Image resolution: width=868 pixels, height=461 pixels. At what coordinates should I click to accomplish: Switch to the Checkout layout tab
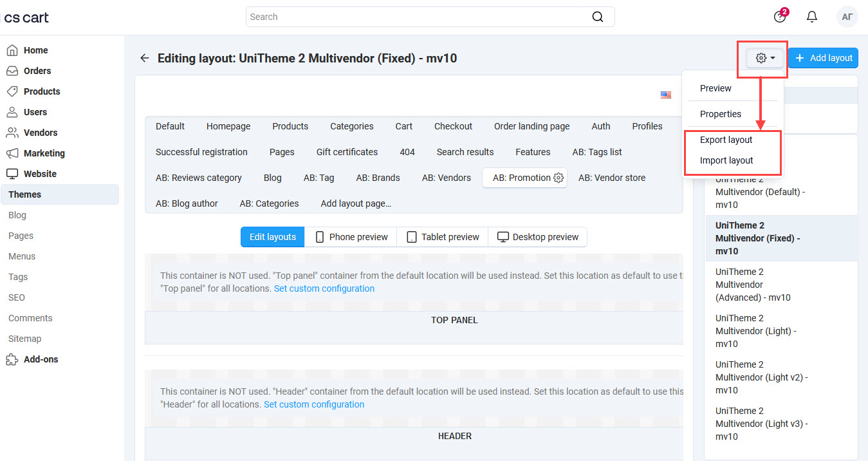tap(453, 126)
